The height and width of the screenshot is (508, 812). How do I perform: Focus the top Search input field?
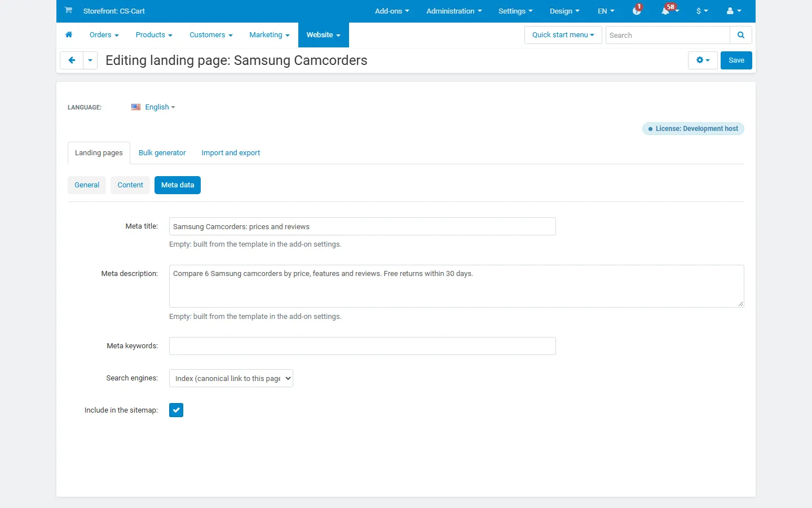coord(668,35)
